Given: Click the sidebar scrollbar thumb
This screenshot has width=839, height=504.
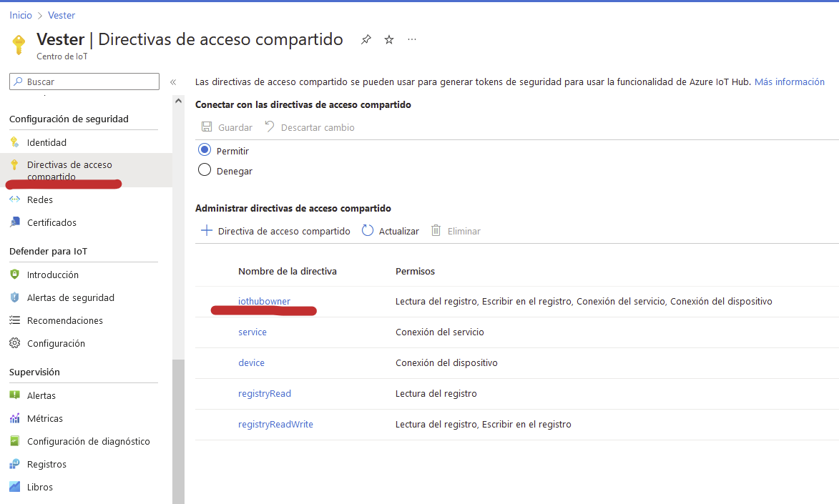Looking at the screenshot, I should pos(178,431).
